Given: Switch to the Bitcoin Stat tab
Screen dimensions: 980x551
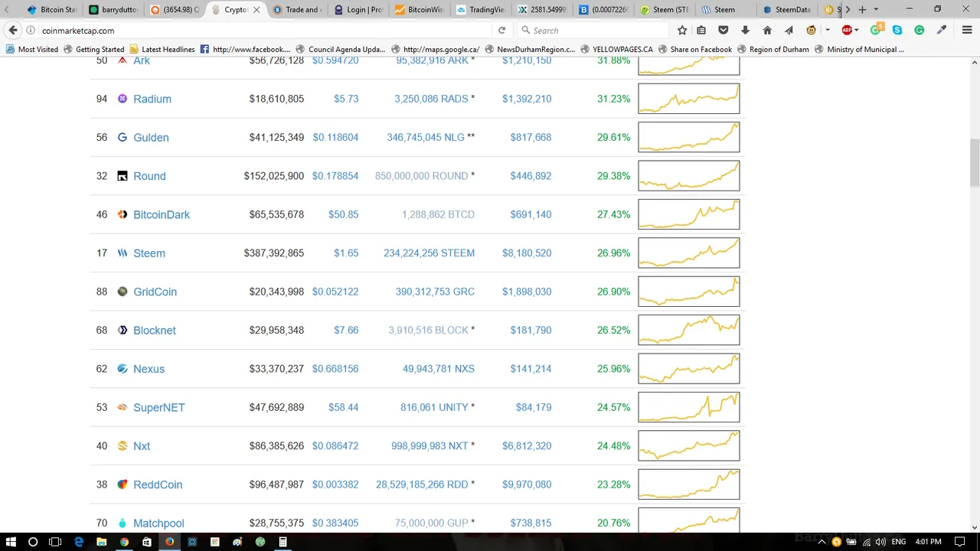Looking at the screenshot, I should pos(51,10).
